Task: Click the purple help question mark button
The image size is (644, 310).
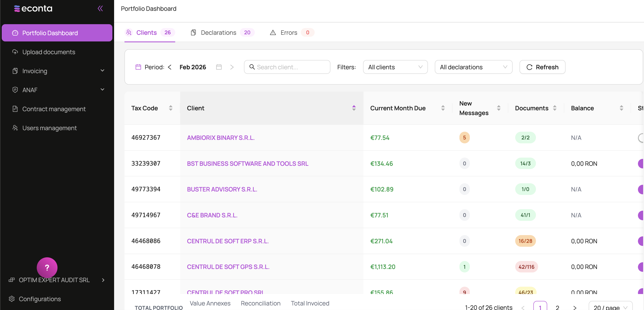Action: click(47, 267)
